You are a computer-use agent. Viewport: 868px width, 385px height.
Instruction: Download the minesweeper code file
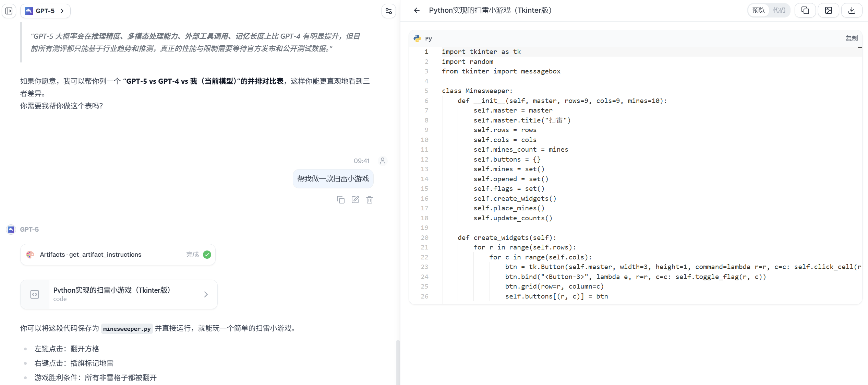[852, 10]
